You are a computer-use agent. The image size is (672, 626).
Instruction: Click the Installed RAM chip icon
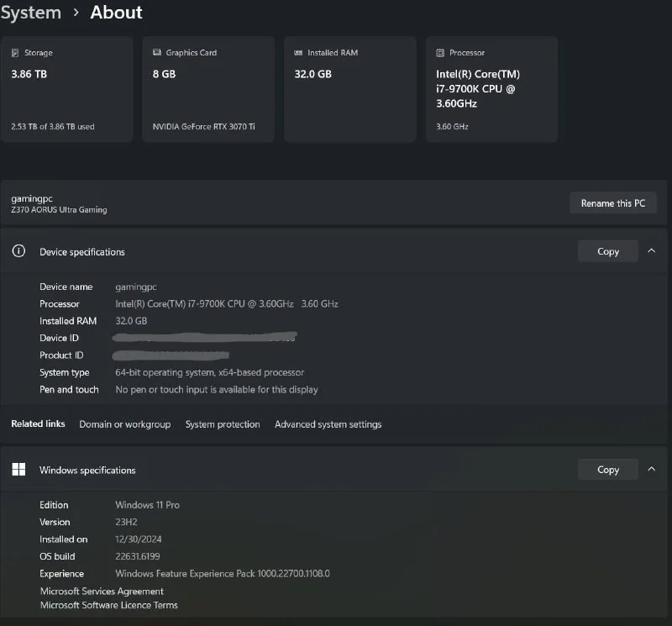(298, 53)
